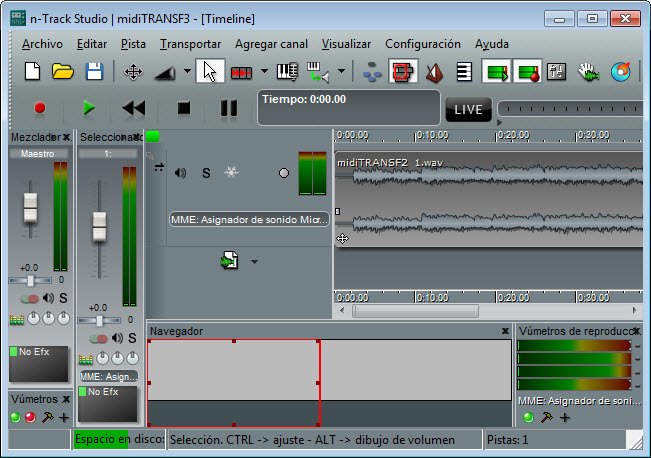Pause playback with the pause button
Screen dimensions: 651x458
tap(229, 108)
